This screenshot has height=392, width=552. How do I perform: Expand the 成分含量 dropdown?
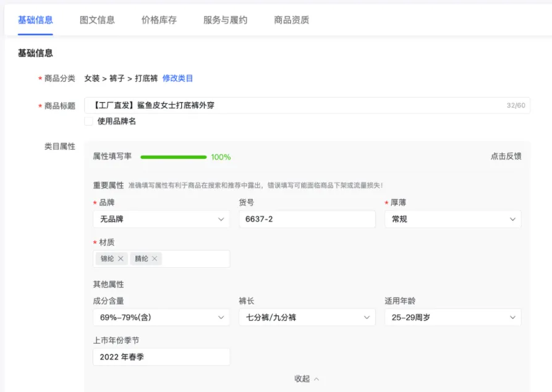click(x=161, y=317)
